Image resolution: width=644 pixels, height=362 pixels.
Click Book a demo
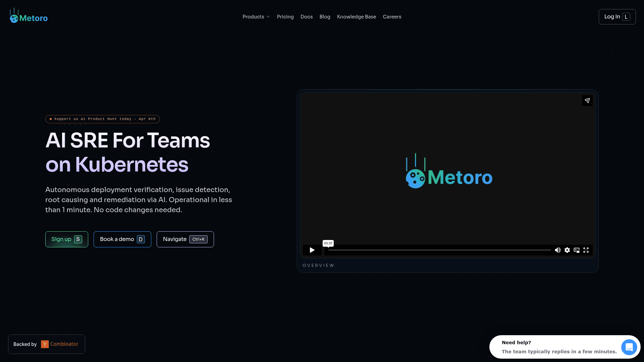pos(122,239)
